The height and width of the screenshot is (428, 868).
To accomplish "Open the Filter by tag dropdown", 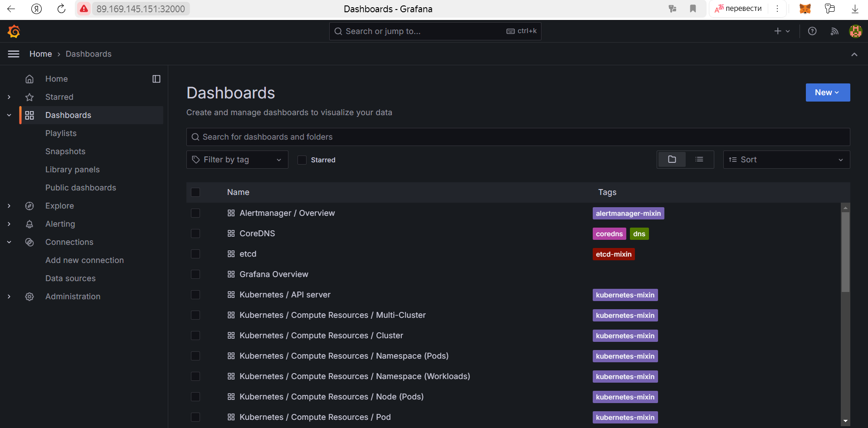I will (x=237, y=160).
